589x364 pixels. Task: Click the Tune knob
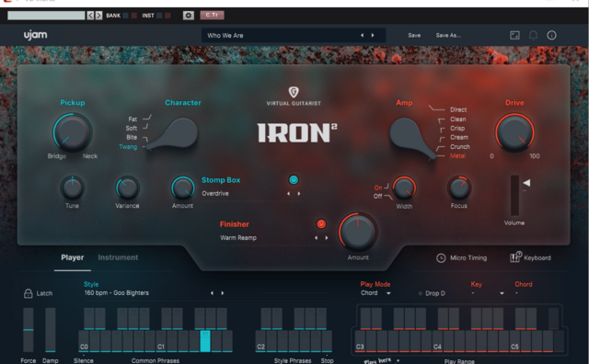[x=72, y=188]
